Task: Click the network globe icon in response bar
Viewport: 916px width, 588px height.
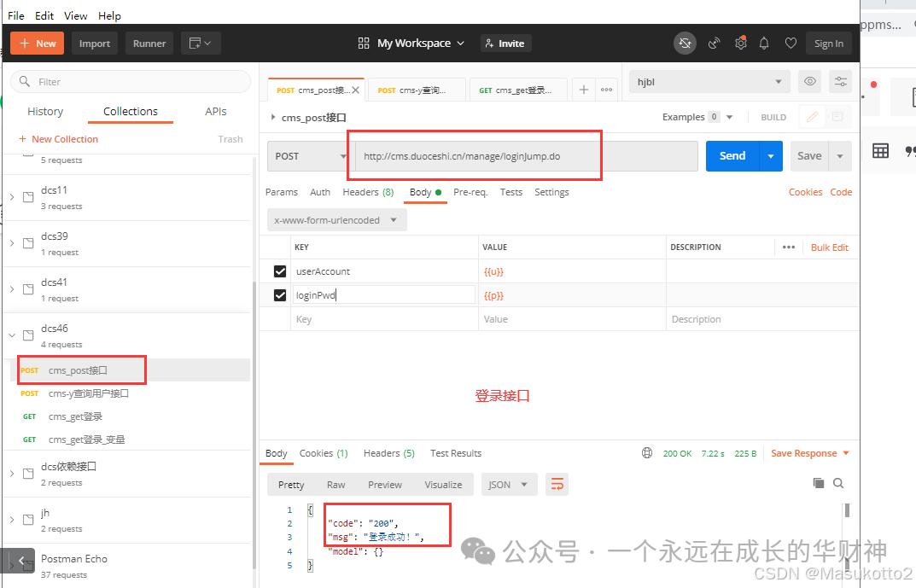Action: 647,453
